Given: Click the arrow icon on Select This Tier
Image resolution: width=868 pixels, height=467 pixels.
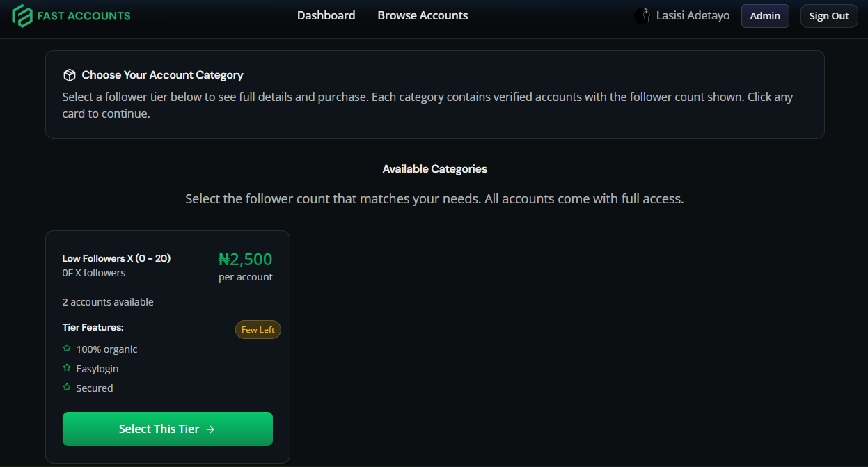Looking at the screenshot, I should tap(211, 429).
